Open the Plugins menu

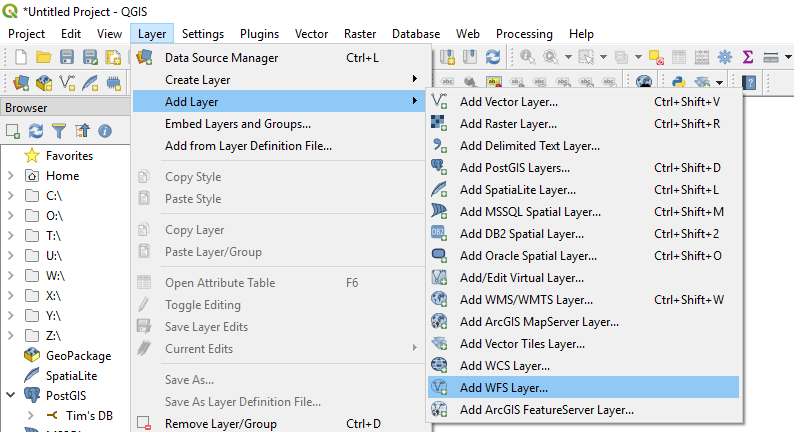click(x=259, y=34)
